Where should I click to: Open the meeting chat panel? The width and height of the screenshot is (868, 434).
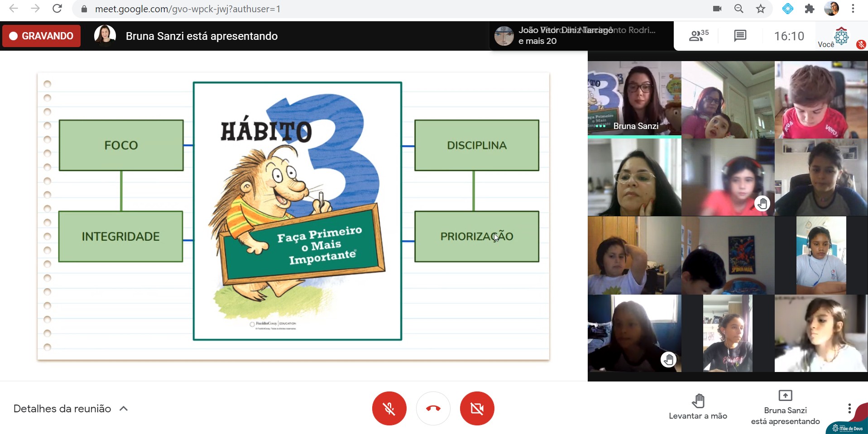coord(740,36)
